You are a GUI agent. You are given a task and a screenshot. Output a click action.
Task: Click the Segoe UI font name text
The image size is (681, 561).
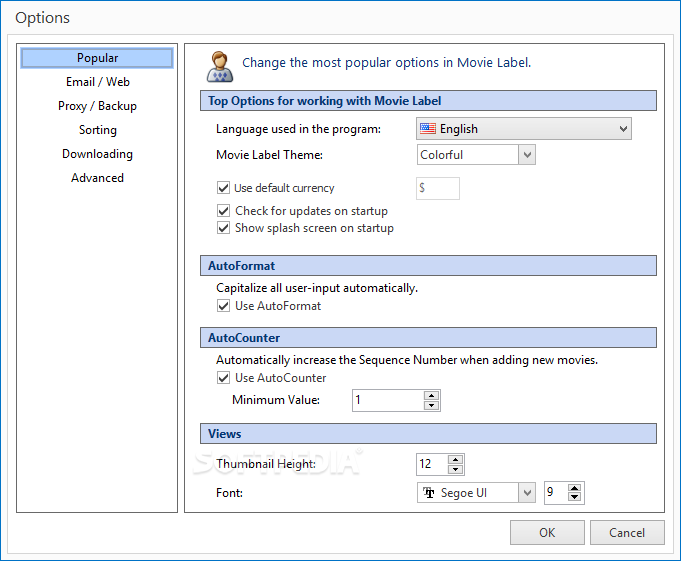coord(463,493)
